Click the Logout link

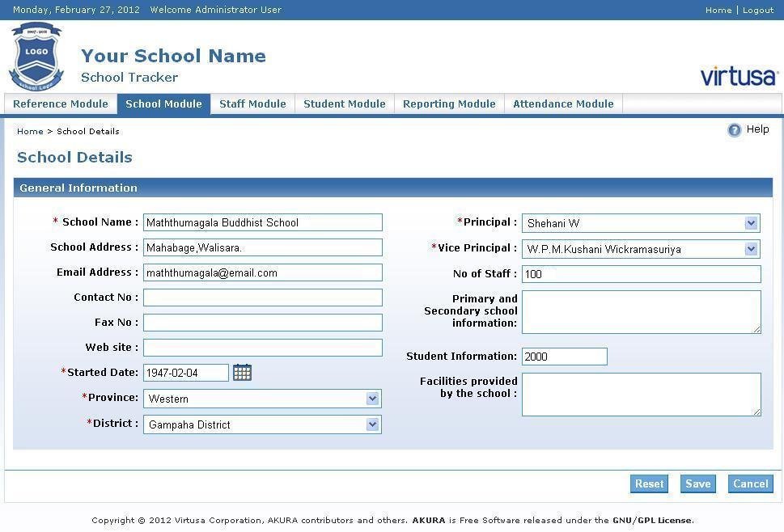click(x=757, y=10)
